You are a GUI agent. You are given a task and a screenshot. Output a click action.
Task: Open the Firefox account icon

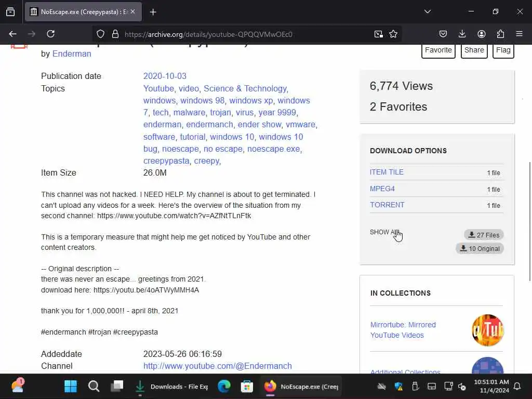click(481, 34)
